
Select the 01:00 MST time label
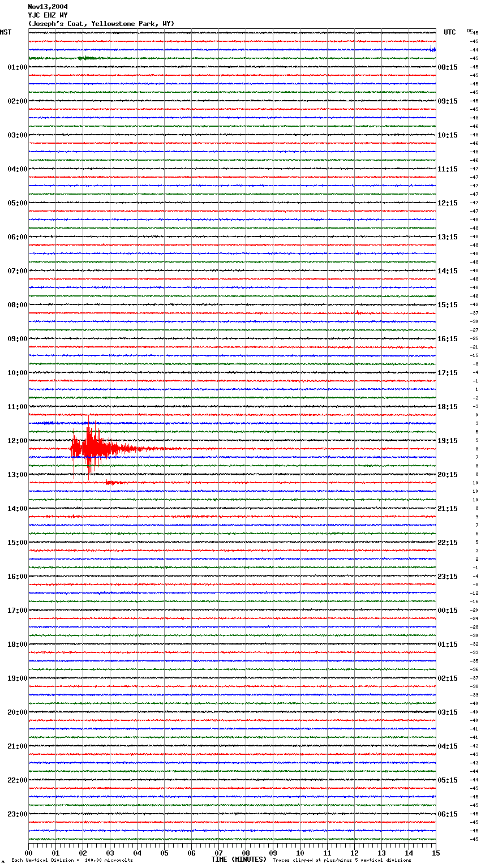tap(17, 67)
